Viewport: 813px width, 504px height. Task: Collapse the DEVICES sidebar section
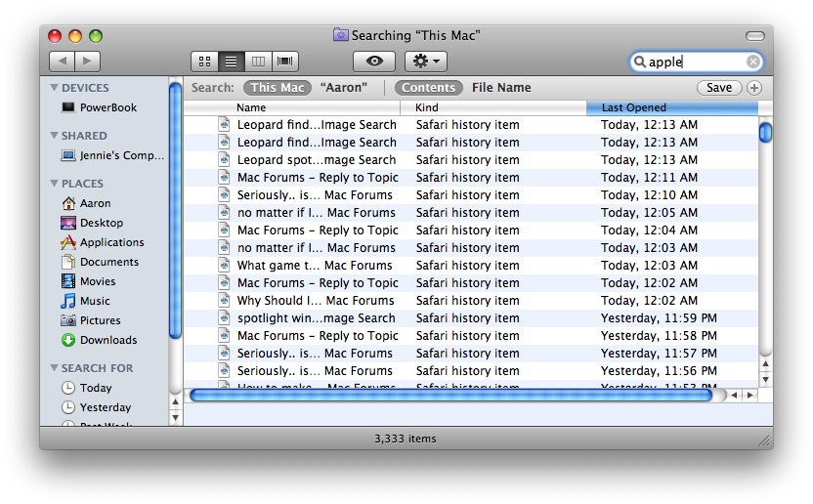click(54, 88)
